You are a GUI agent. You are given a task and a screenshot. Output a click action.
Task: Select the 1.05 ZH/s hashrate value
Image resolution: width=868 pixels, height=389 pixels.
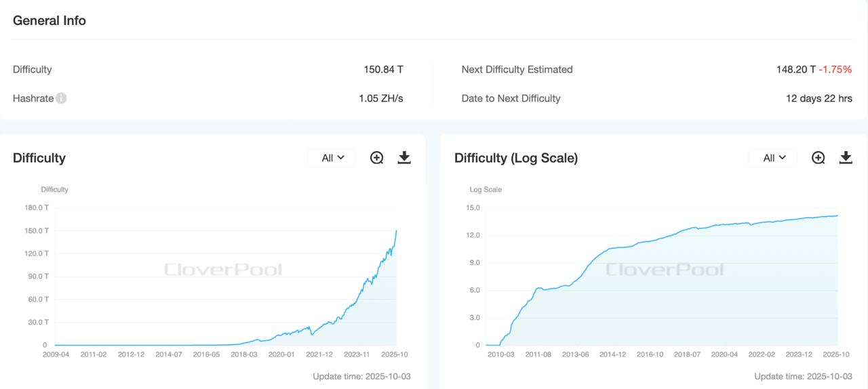pyautogui.click(x=380, y=98)
